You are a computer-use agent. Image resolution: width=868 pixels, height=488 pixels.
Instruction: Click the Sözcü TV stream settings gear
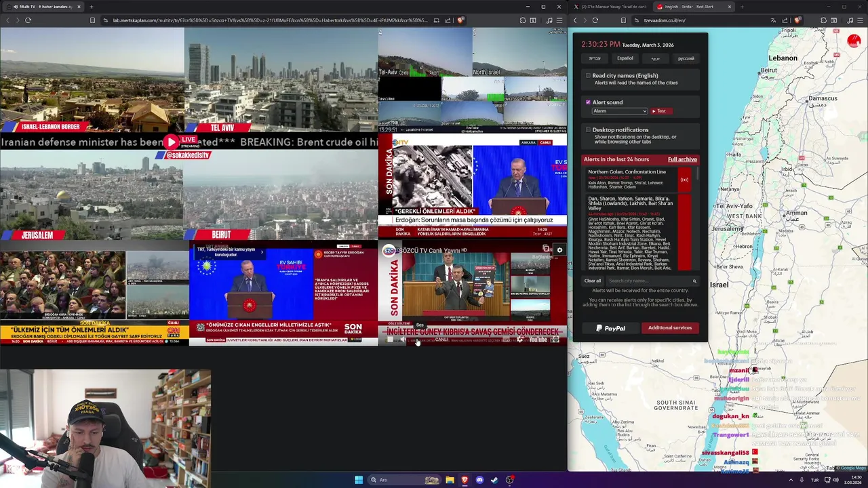(559, 250)
